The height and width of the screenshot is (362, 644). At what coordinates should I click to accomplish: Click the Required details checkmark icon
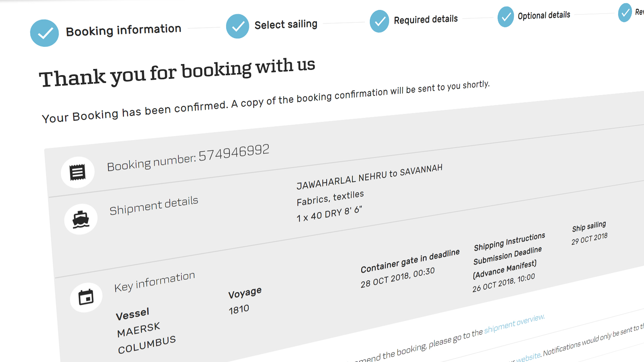tap(379, 21)
